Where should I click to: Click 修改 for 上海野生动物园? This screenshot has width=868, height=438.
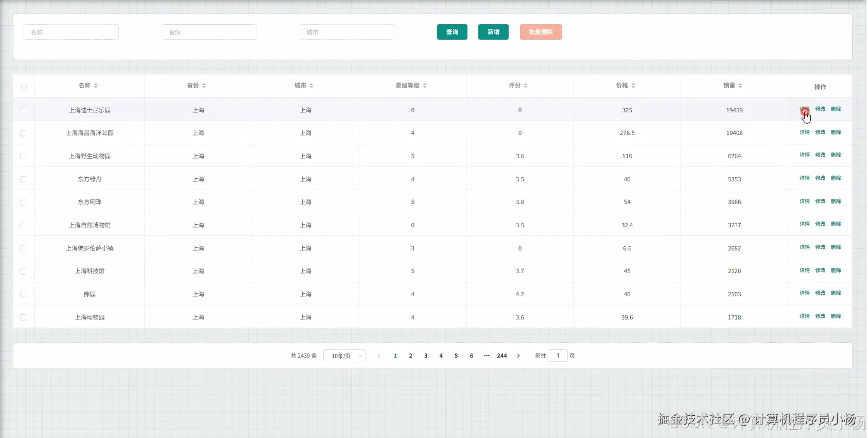820,155
